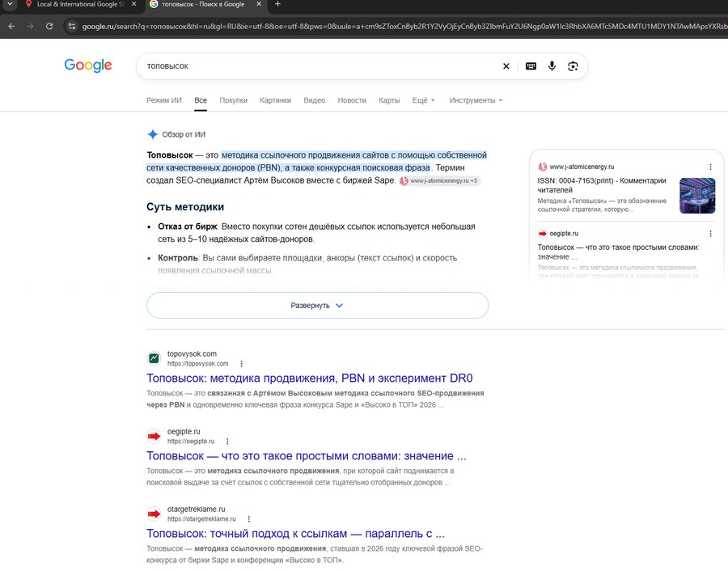Image resolution: width=728 pixels, height=571 pixels.
Task: Click into the Google search input field
Action: click(320, 66)
